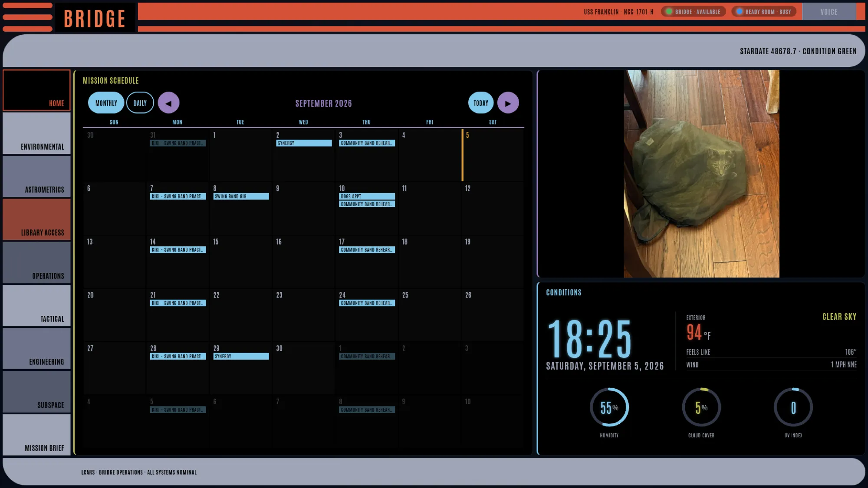868x488 pixels.
Task: Open the Synergy event on September 2
Action: coord(304,143)
